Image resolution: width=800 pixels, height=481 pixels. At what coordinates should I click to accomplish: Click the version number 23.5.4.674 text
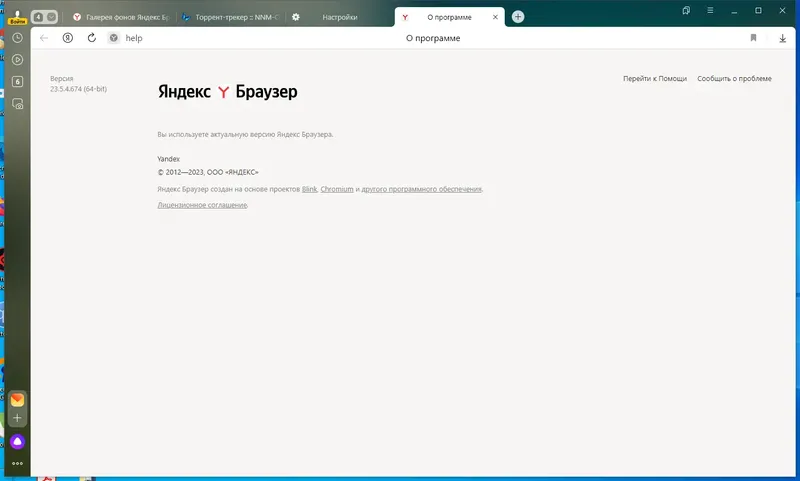tap(79, 89)
